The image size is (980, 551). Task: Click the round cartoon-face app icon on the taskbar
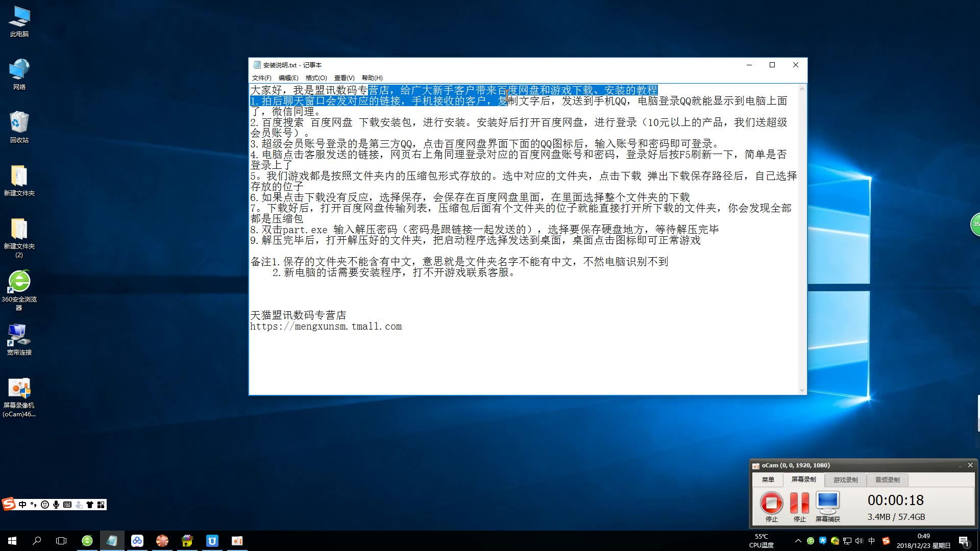click(162, 541)
